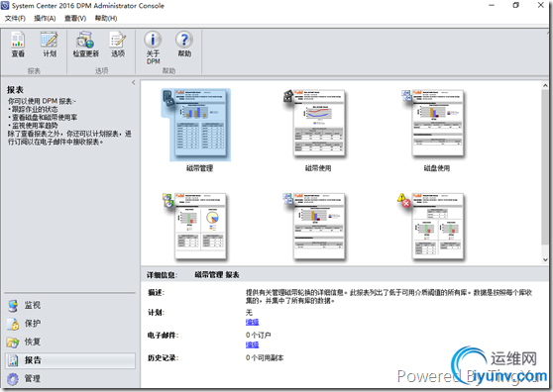The image size is (553, 392).
Task: Click the 0 个订户 subscriber text
Action: tap(258, 335)
